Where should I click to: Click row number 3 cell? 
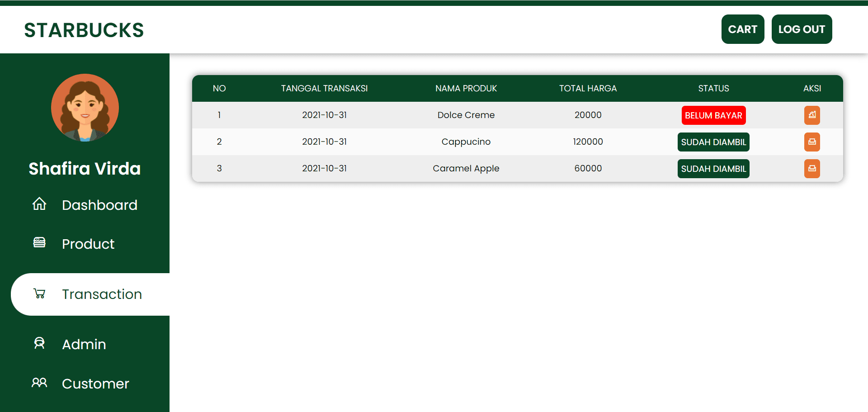(x=219, y=168)
